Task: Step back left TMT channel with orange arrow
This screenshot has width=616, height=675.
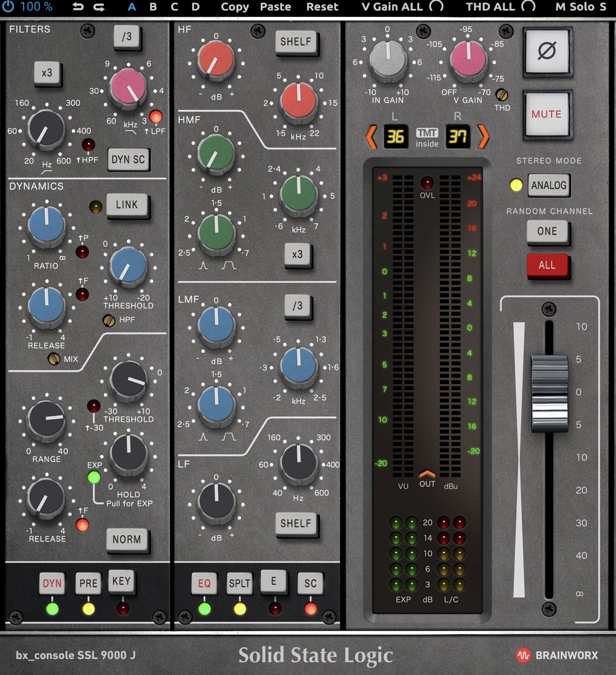Action: [x=371, y=137]
